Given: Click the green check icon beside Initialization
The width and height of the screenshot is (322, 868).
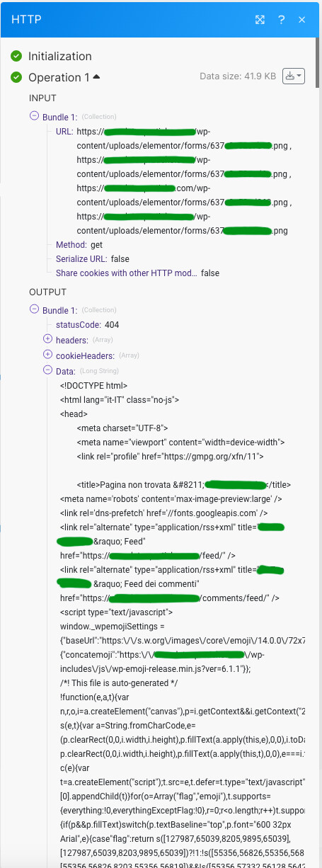Looking at the screenshot, I should click(x=16, y=56).
